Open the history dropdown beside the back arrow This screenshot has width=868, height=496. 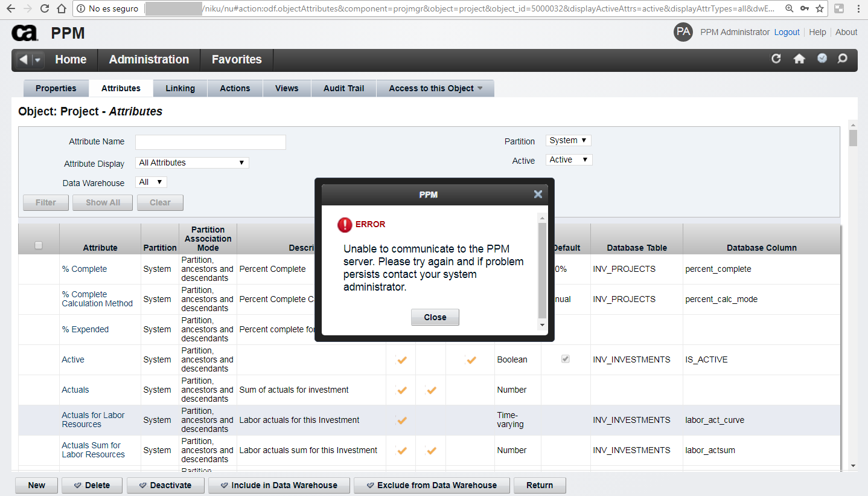37,60
